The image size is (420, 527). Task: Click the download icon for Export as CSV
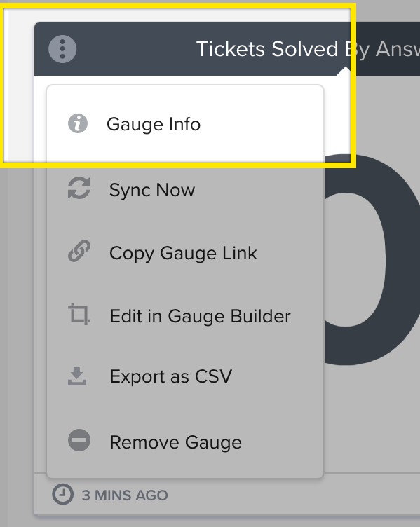77,376
